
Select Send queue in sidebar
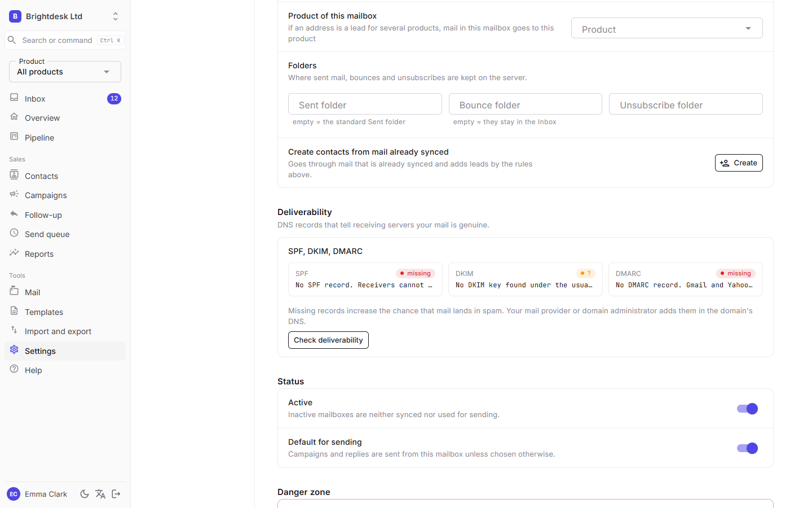[x=65, y=234]
